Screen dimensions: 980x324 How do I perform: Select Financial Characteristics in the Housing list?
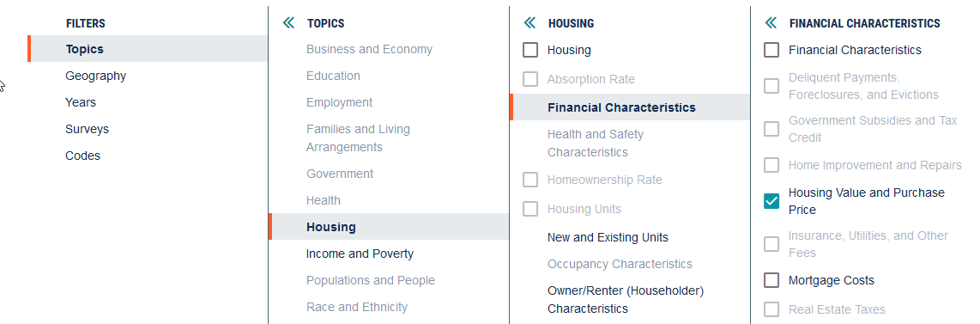(x=630, y=107)
